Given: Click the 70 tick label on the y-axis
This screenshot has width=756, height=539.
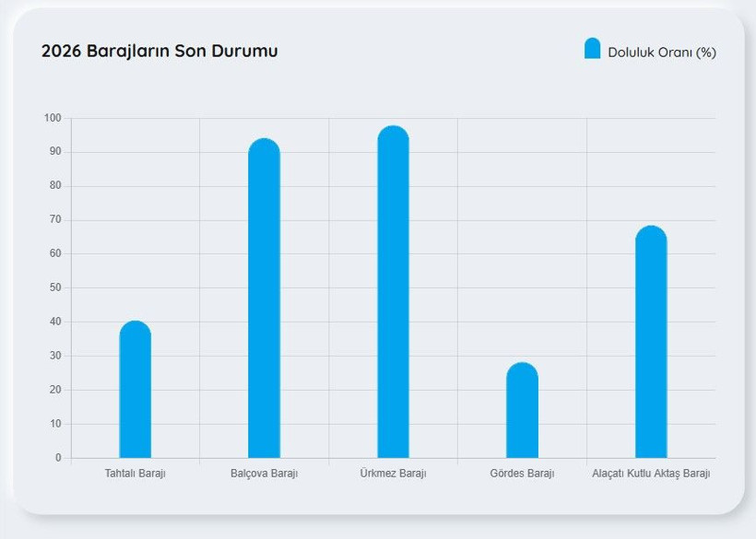Looking at the screenshot, I should point(54,220).
